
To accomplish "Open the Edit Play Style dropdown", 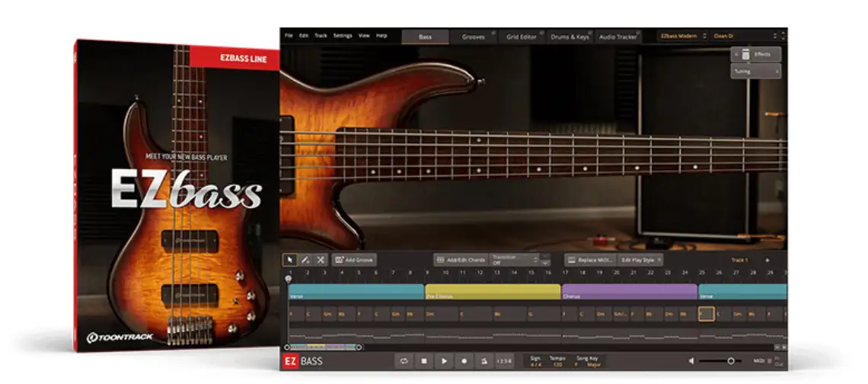I will (x=641, y=259).
